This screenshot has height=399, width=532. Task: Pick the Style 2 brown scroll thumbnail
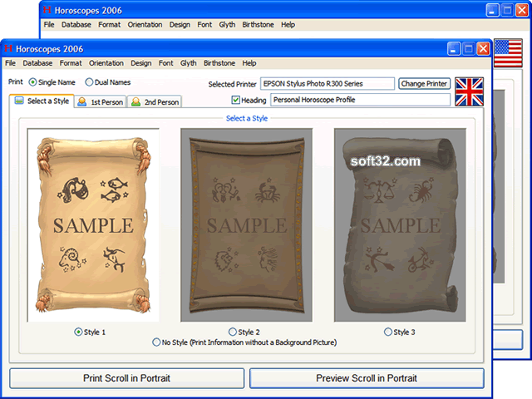pos(247,225)
